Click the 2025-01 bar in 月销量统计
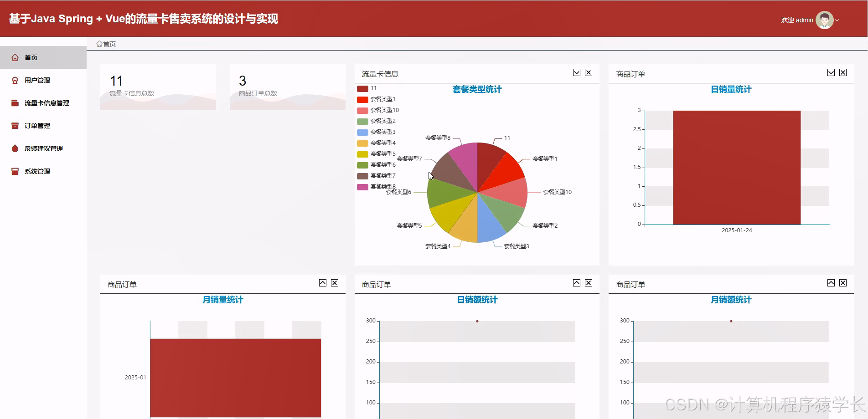 235,378
